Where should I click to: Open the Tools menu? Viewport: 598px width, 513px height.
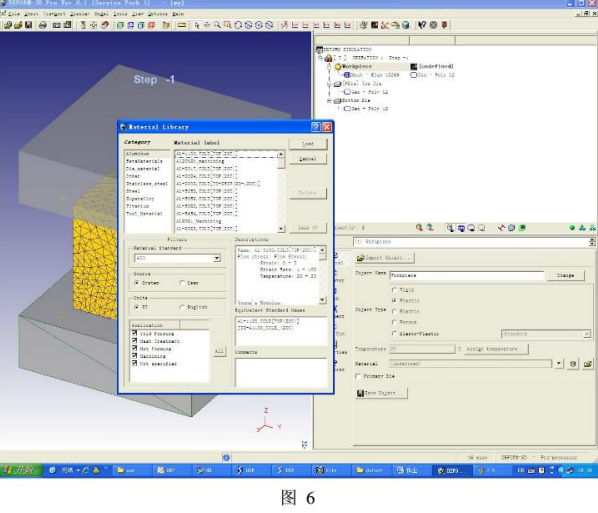point(120,14)
